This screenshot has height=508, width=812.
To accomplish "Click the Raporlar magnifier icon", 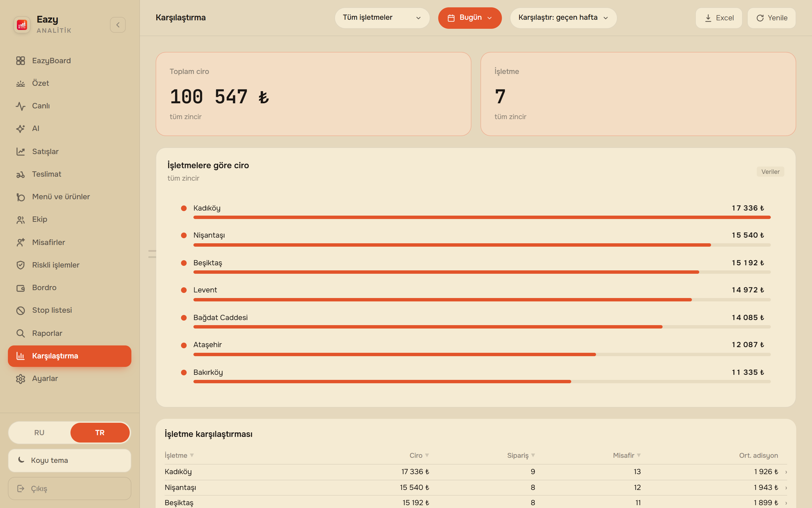I will 21,333.
